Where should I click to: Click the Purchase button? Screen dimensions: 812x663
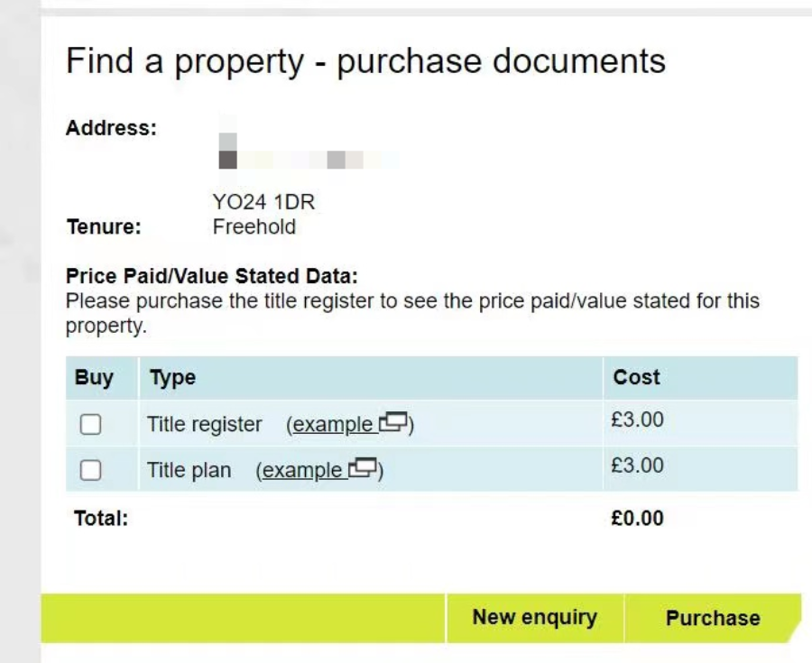[713, 618]
